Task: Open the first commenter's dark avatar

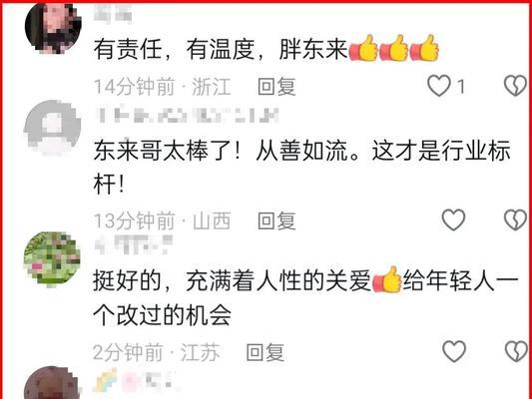Action: (53, 28)
